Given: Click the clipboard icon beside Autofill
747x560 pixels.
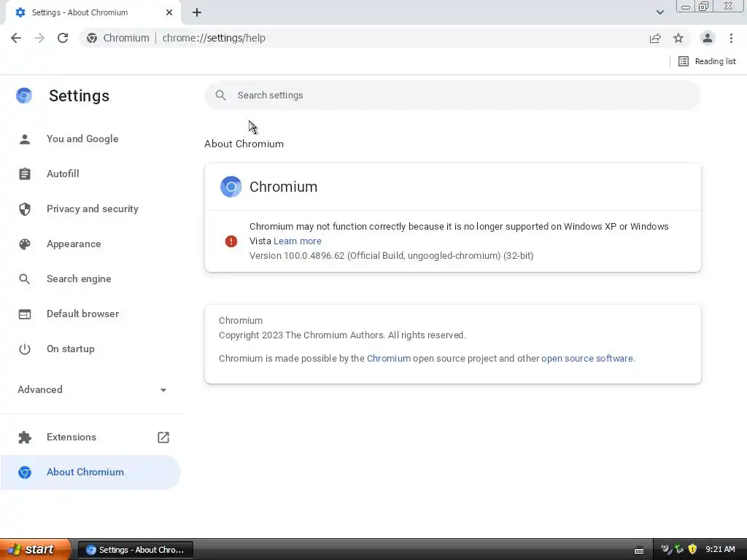Looking at the screenshot, I should 25,174.
